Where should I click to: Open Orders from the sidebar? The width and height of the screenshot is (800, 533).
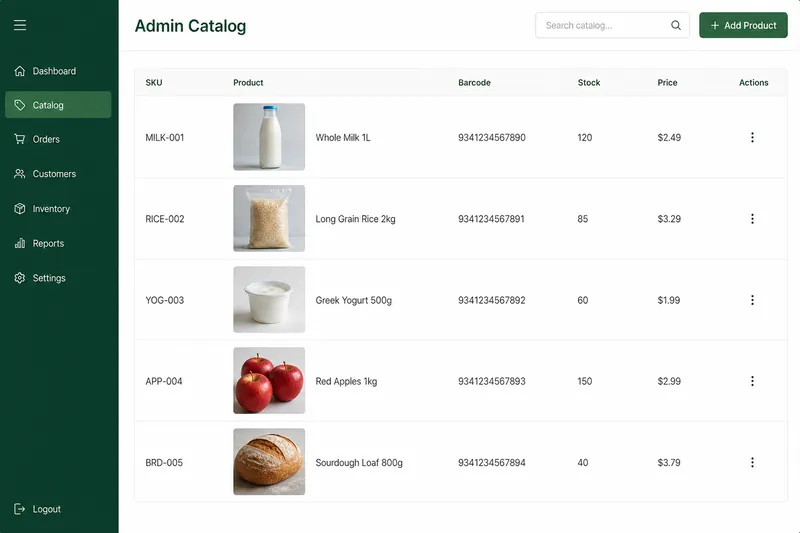[58, 139]
